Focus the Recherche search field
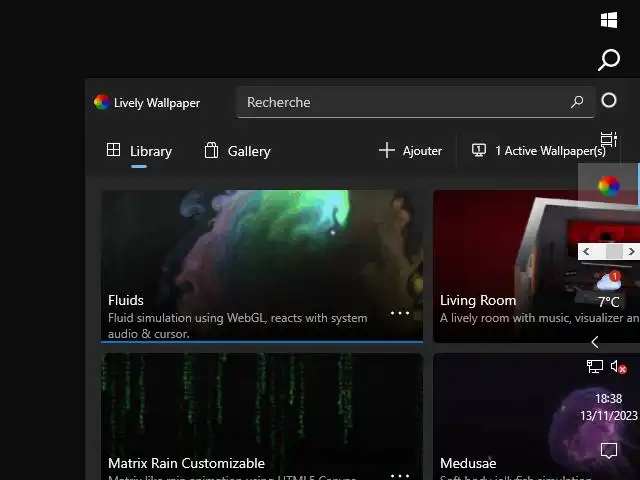Screen dimensions: 640x480 [x=416, y=102]
